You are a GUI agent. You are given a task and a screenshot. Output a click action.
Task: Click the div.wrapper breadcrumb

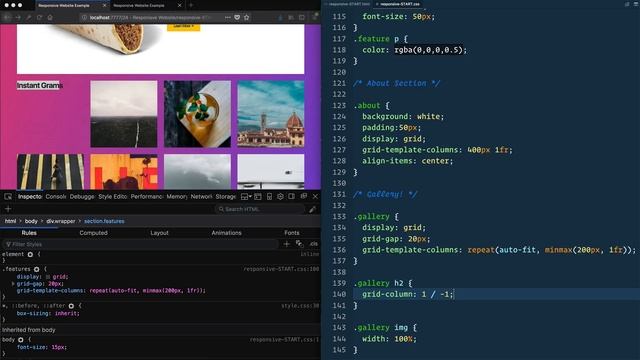pyautogui.click(x=61, y=221)
